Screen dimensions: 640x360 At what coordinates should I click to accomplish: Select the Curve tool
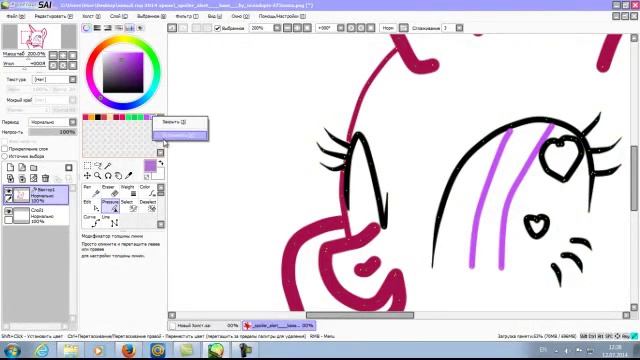[91, 221]
